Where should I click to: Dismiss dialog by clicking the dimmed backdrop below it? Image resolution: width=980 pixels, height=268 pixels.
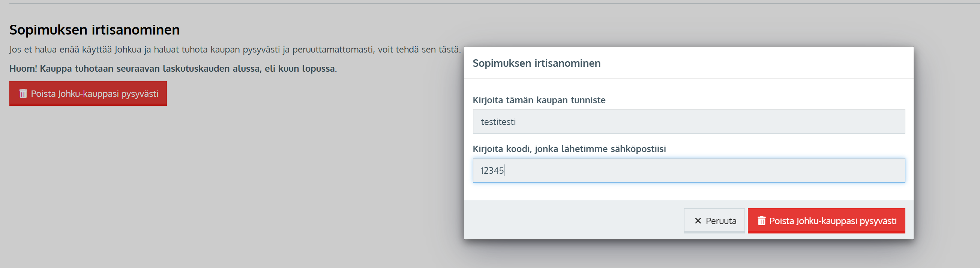(685, 255)
